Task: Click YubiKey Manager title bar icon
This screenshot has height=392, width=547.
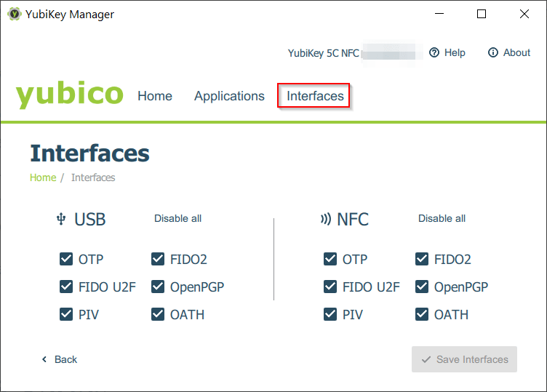Action: pos(14,14)
